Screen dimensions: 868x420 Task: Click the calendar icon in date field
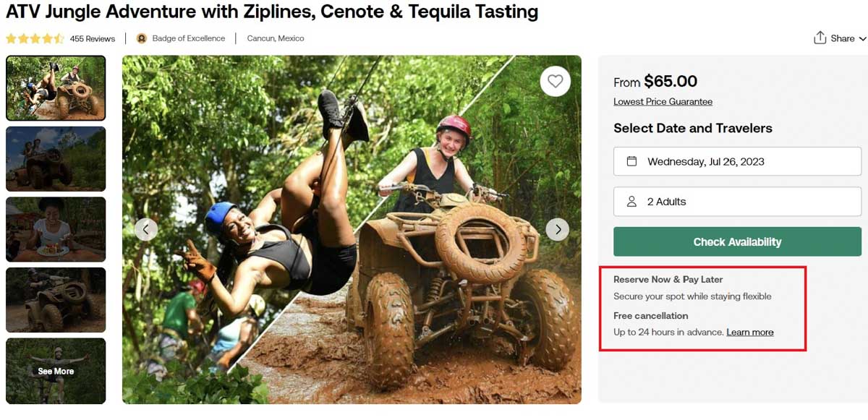pyautogui.click(x=631, y=161)
